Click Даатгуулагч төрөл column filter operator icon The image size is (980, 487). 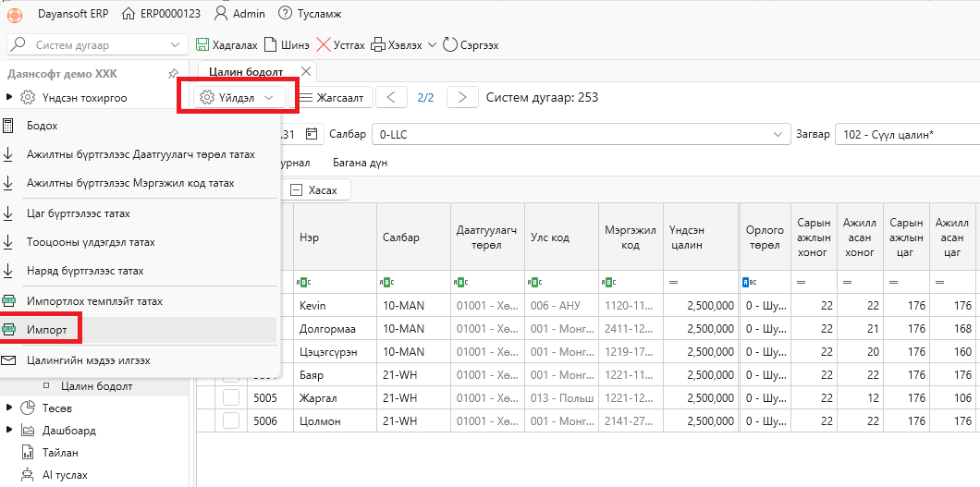coord(462,282)
